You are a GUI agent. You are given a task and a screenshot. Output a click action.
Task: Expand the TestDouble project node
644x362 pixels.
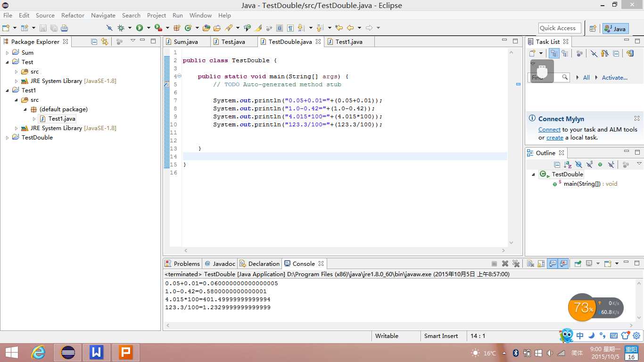[7, 138]
